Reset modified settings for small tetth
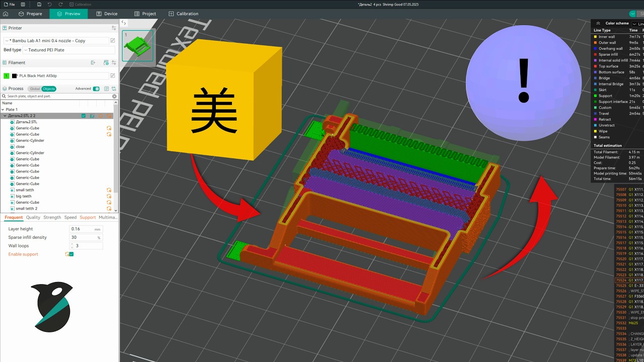This screenshot has height=362, width=644. (109, 190)
